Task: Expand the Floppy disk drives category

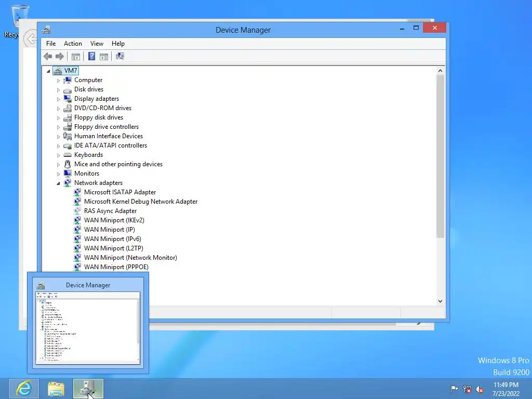Action: (58, 118)
